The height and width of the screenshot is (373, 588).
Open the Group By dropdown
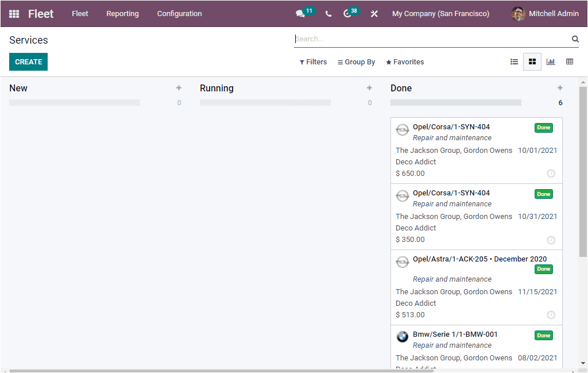pyautogui.click(x=356, y=61)
